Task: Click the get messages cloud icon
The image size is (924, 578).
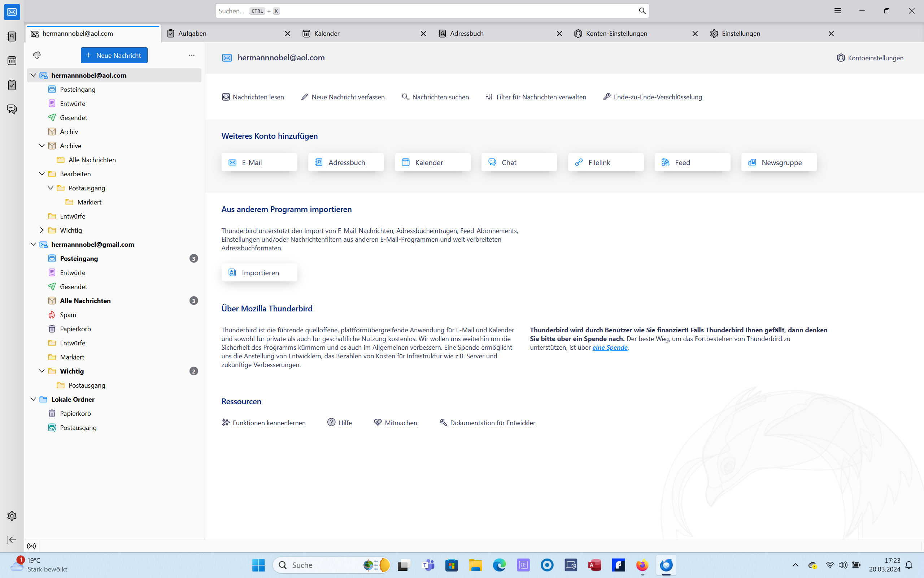Action: pyautogui.click(x=37, y=55)
